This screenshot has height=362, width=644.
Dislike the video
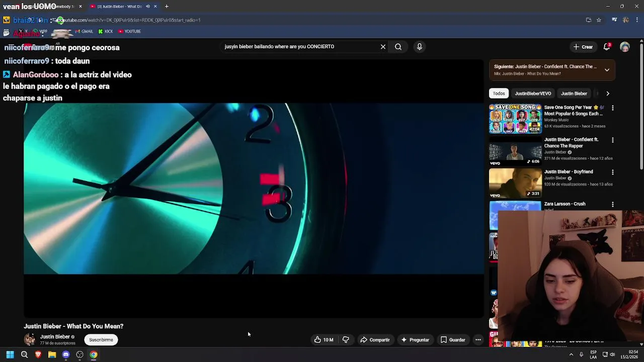tap(346, 340)
